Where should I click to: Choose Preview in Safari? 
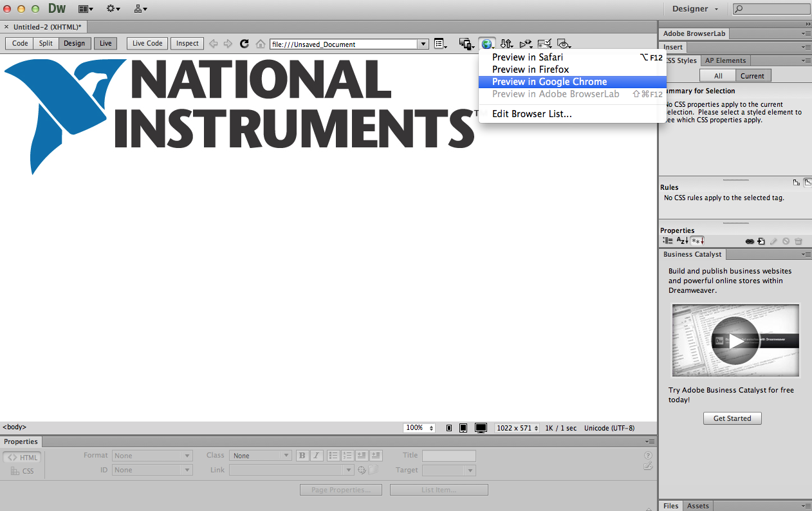(573, 57)
